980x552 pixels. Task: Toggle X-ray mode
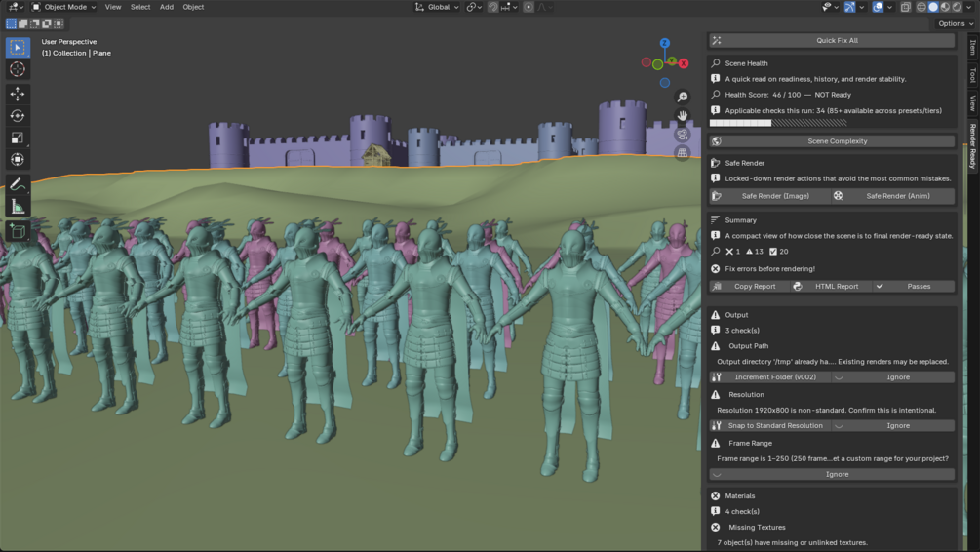tap(906, 7)
